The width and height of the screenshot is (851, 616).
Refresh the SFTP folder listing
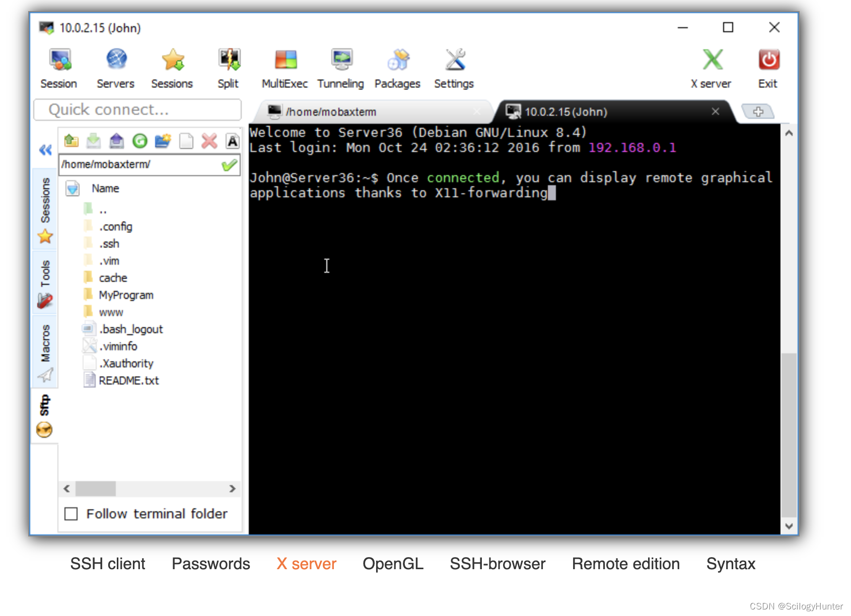(x=140, y=141)
